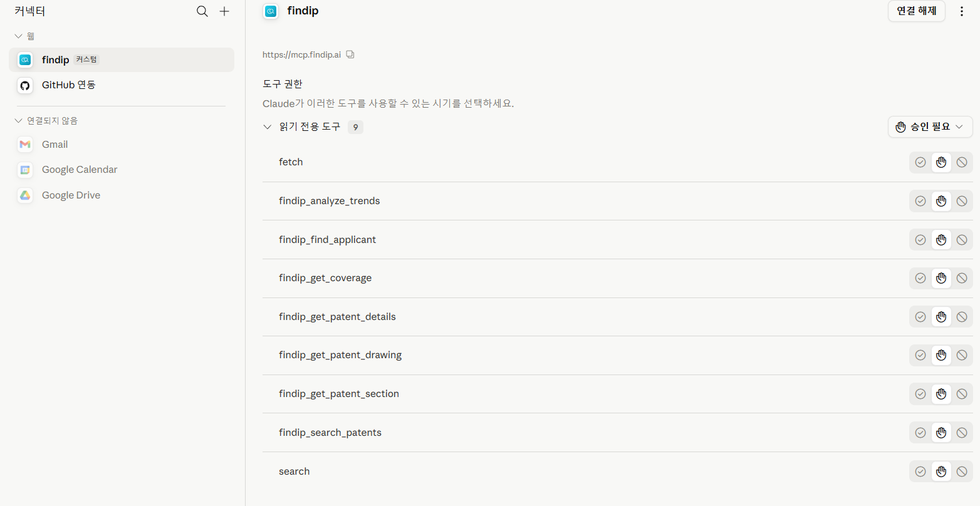The height and width of the screenshot is (506, 980).
Task: Always allow findip_find_applicant tool
Action: [920, 240]
